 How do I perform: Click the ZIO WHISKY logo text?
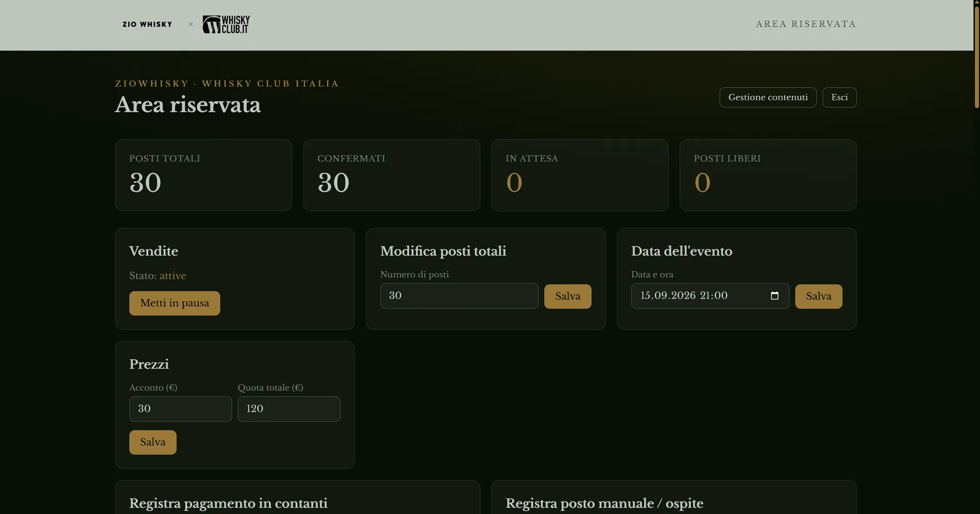coord(147,25)
